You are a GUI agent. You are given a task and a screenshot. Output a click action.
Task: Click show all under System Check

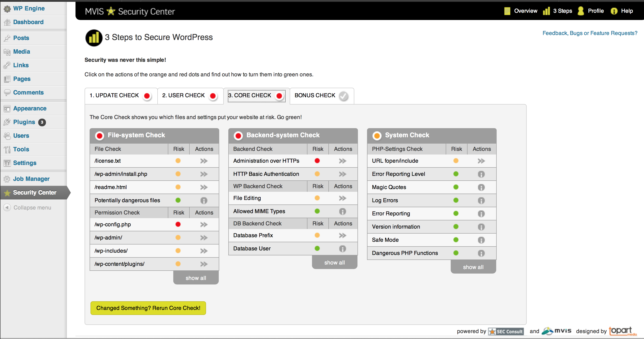click(473, 267)
